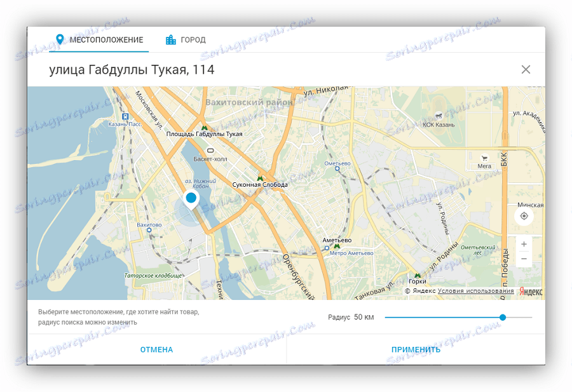Click the Яндекс logo on map

coord(531,292)
